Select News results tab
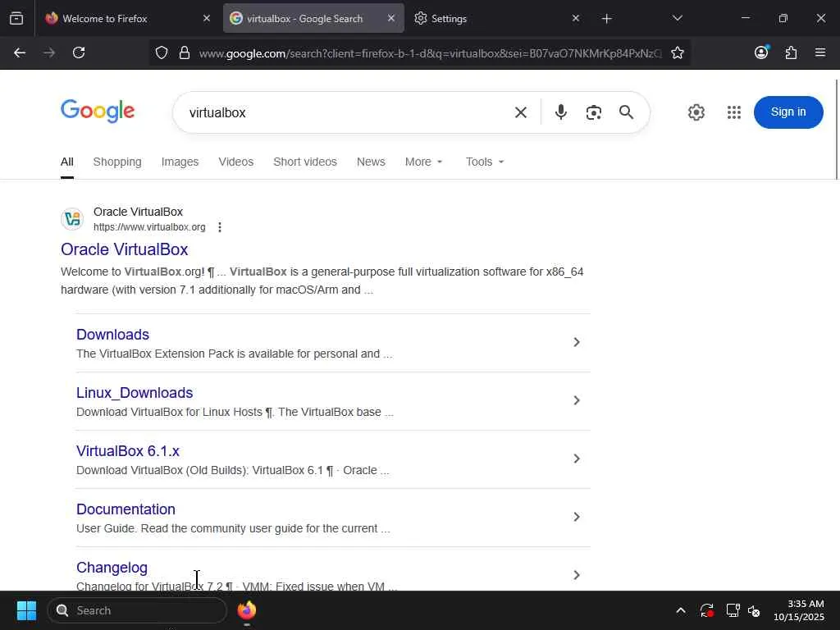Viewport: 840px width, 630px height. 371,162
